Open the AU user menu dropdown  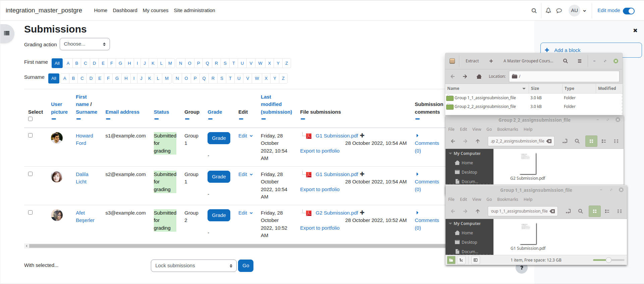click(577, 11)
